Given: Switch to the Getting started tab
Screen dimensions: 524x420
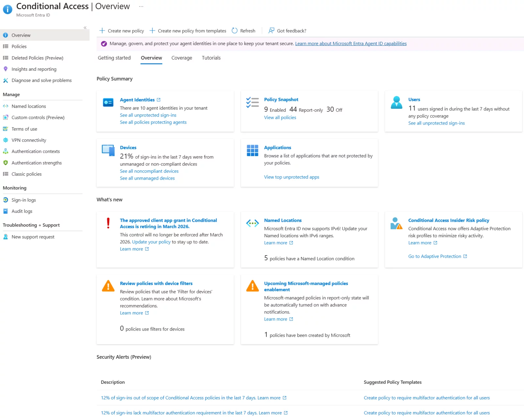Looking at the screenshot, I should (114, 58).
